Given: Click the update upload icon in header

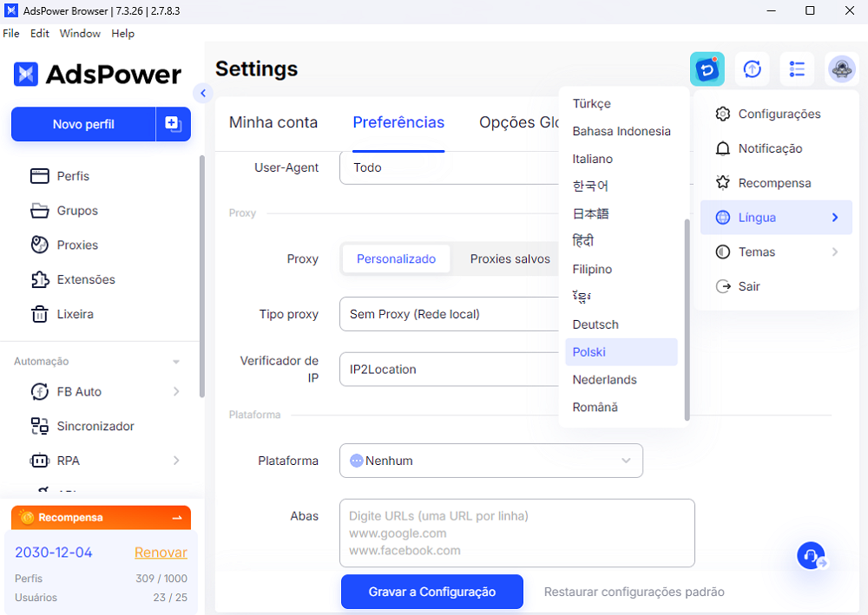Looking at the screenshot, I should (752, 69).
